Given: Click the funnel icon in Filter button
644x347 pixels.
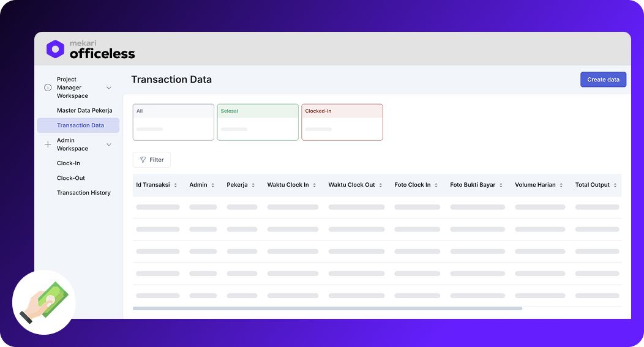Looking at the screenshot, I should click(x=143, y=160).
